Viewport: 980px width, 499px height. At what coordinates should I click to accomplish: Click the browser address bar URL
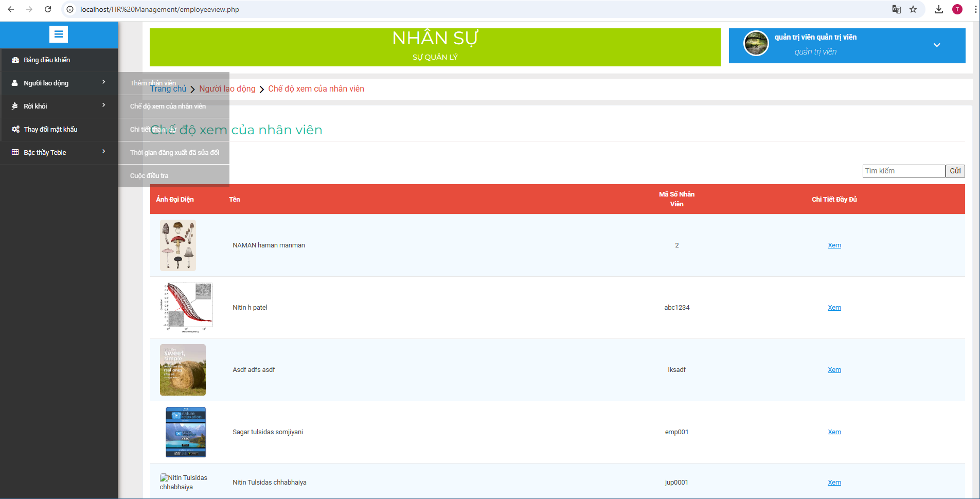click(159, 9)
